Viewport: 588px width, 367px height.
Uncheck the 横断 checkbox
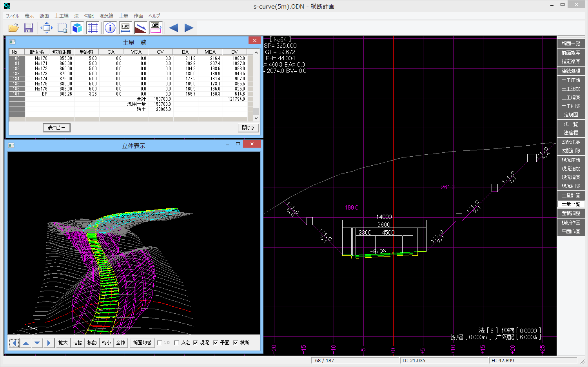[236, 343]
